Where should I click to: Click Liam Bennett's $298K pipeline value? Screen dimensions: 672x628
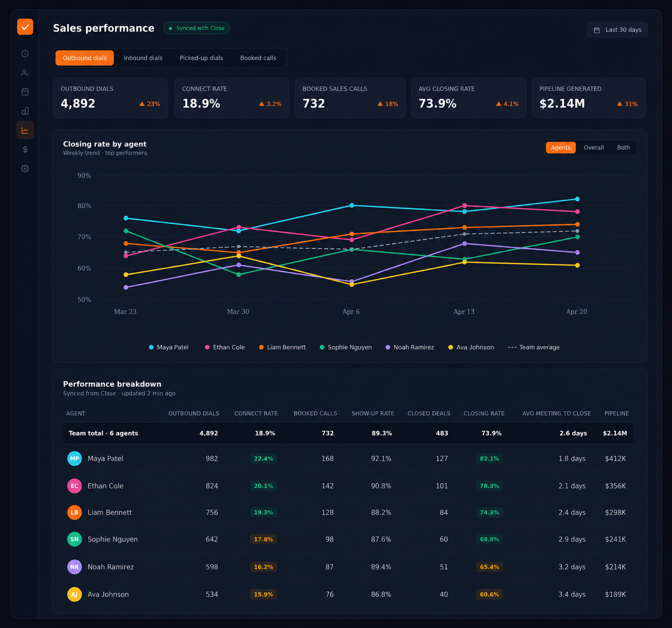tap(616, 513)
